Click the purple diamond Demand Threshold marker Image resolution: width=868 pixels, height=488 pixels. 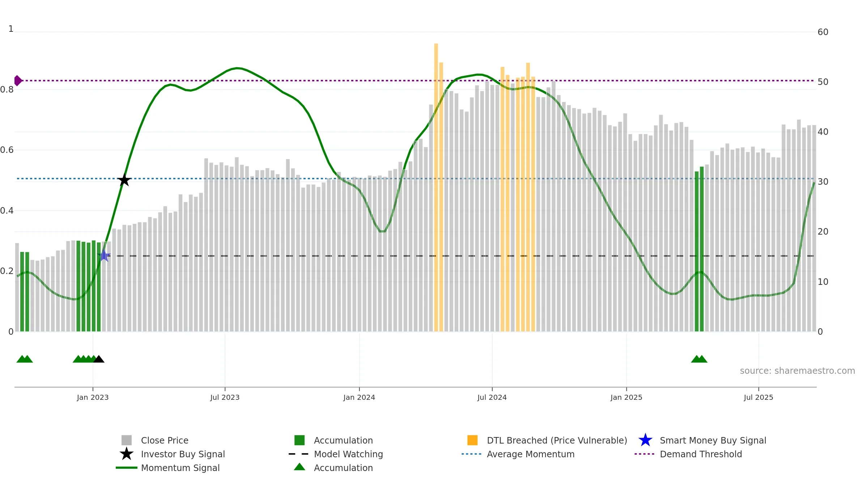coord(18,81)
